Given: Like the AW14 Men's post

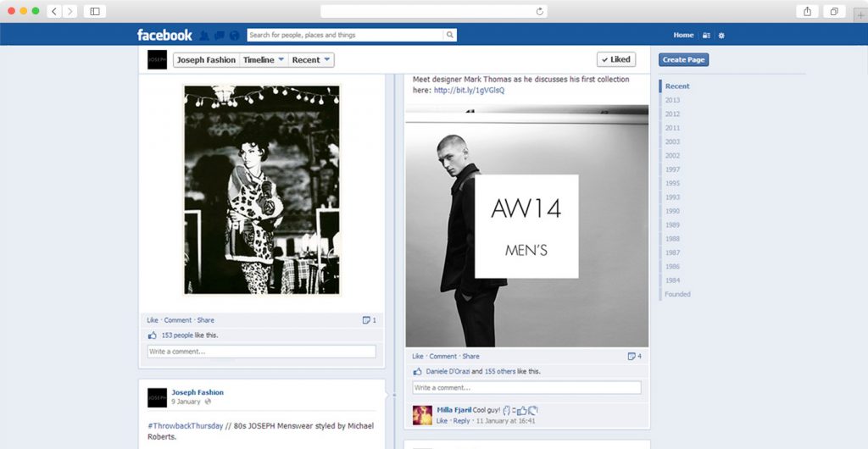Looking at the screenshot, I should pos(417,357).
